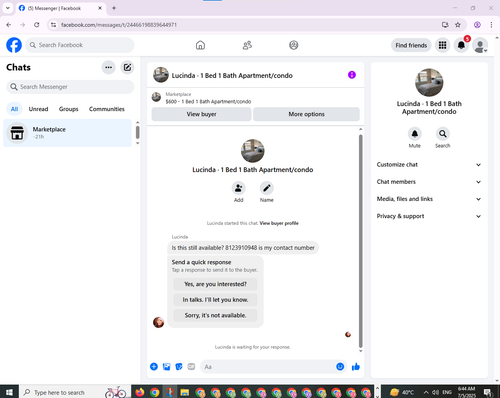Image resolution: width=500 pixels, height=398 pixels.
Task: Send quick reply 'Yes, are you interested?'
Action: point(215,284)
